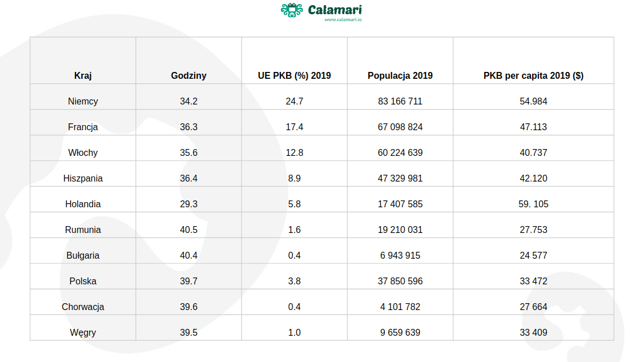Click per capita value 54.984
This screenshot has width=644, height=362.
tap(533, 101)
